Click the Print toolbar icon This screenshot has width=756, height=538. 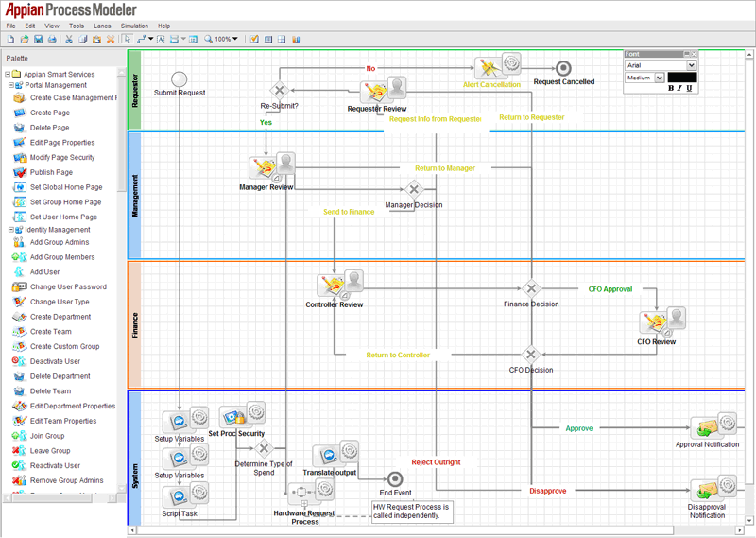[x=52, y=39]
